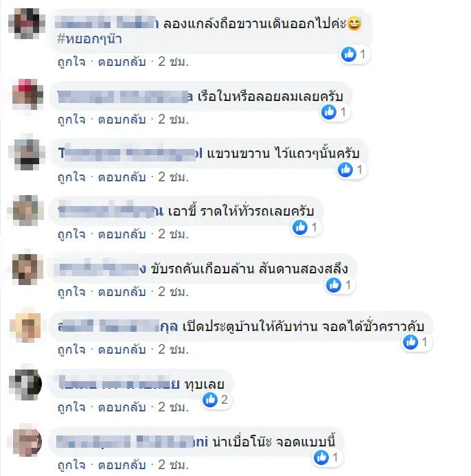This screenshot has width=471, height=476.
Task: Click like reaction icon on เรือใบหรือลอยลม comment
Action: tap(329, 112)
